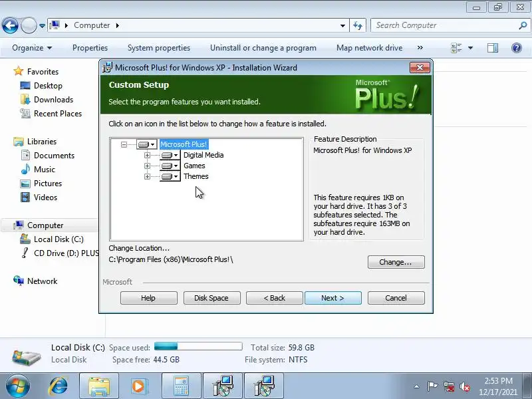Select Network in navigation pane
The height and width of the screenshot is (399, 532).
click(x=43, y=281)
